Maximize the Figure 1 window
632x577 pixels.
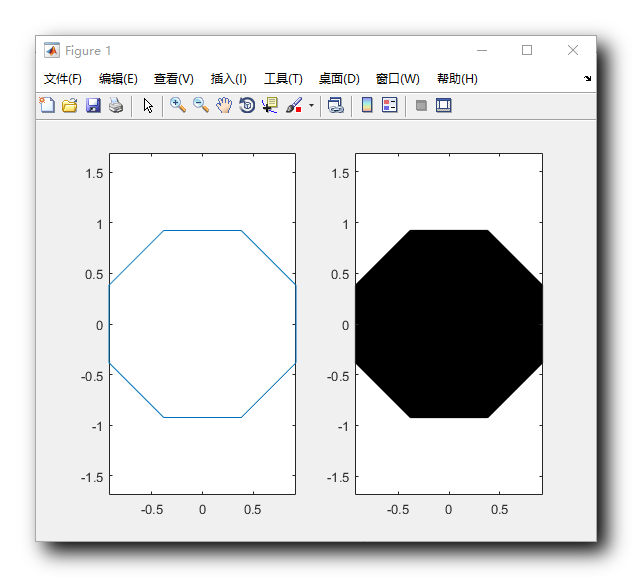(x=527, y=50)
